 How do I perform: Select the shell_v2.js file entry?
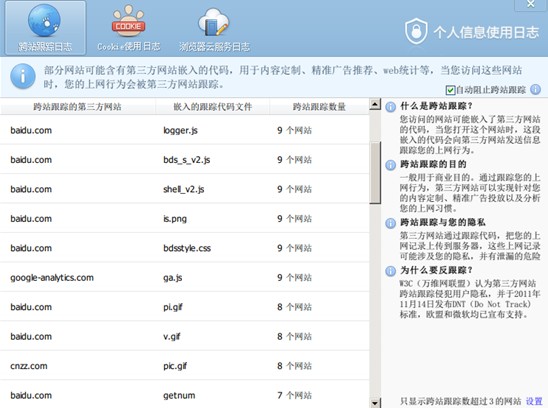point(183,189)
